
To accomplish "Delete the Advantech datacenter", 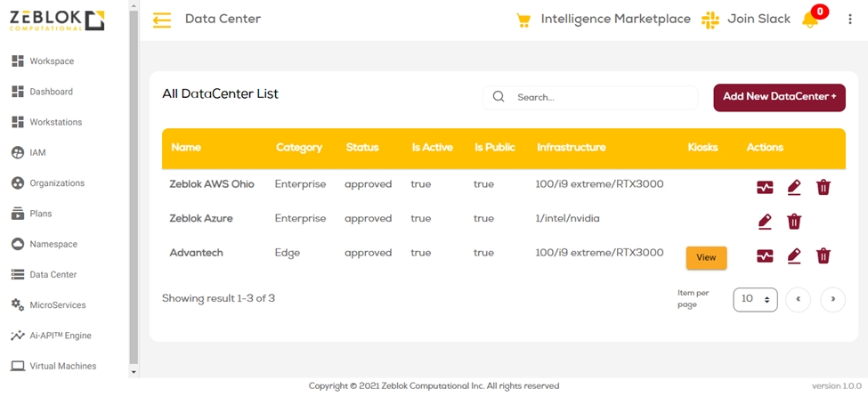I will pyautogui.click(x=823, y=256).
